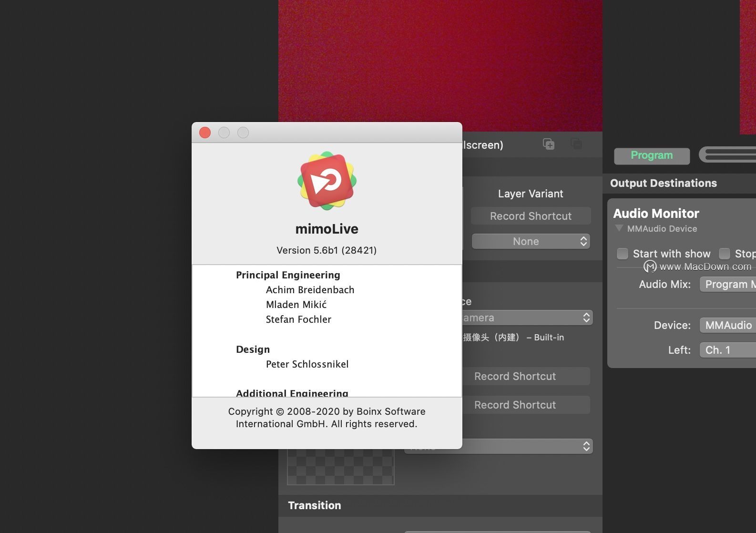Enable Start with show checkbox
Viewport: 756px width, 533px height.
click(x=623, y=253)
